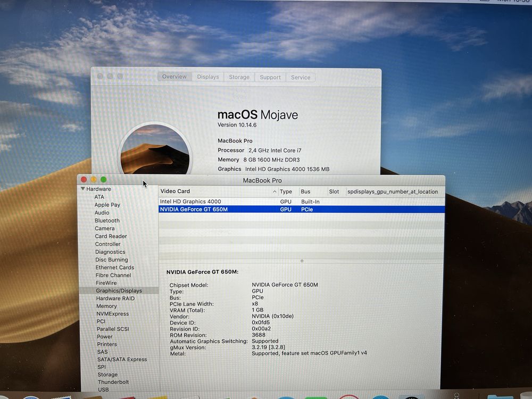Click the Memory 8 GB 1600 MHz DDR3 text

point(259,160)
